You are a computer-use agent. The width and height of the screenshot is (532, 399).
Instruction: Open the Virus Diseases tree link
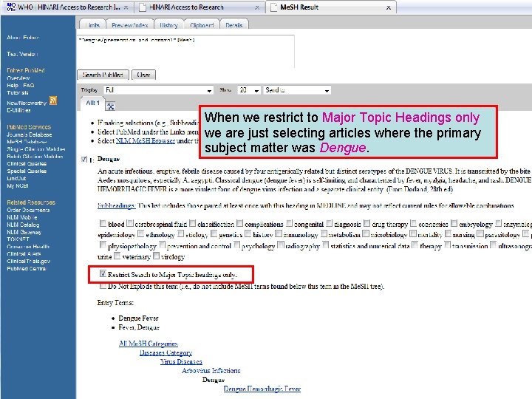coord(181,361)
